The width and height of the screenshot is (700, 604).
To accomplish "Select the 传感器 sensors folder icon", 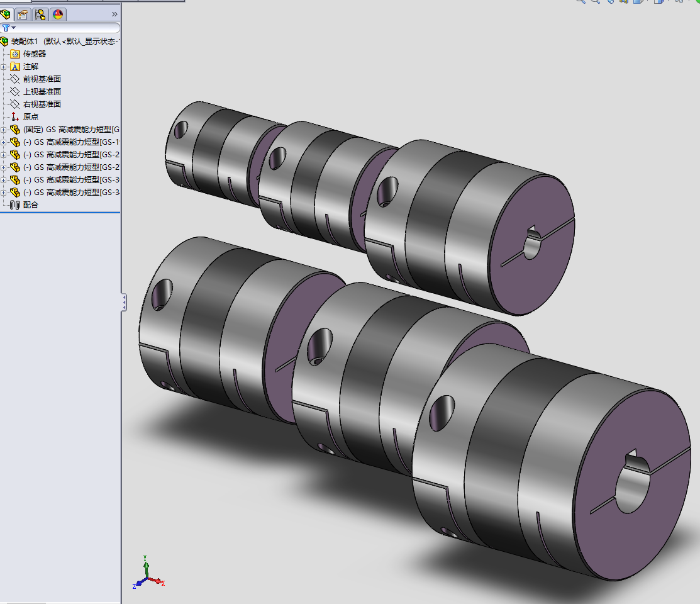I will pos(15,54).
